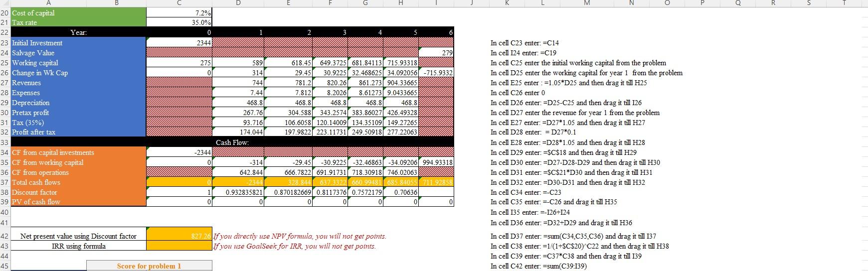The image size is (868, 271).
Task: Select CF from working capital value -314
Action: click(238, 162)
